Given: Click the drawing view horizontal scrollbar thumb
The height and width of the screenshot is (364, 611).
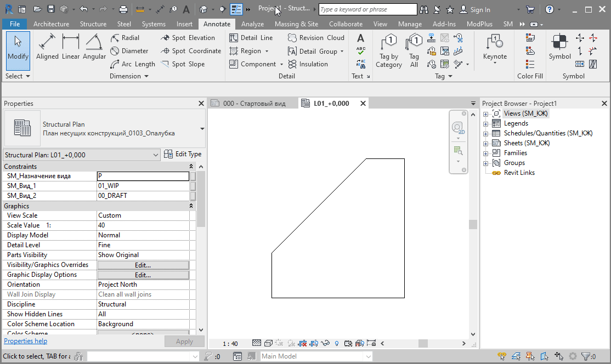Looking at the screenshot, I should click(x=423, y=343).
